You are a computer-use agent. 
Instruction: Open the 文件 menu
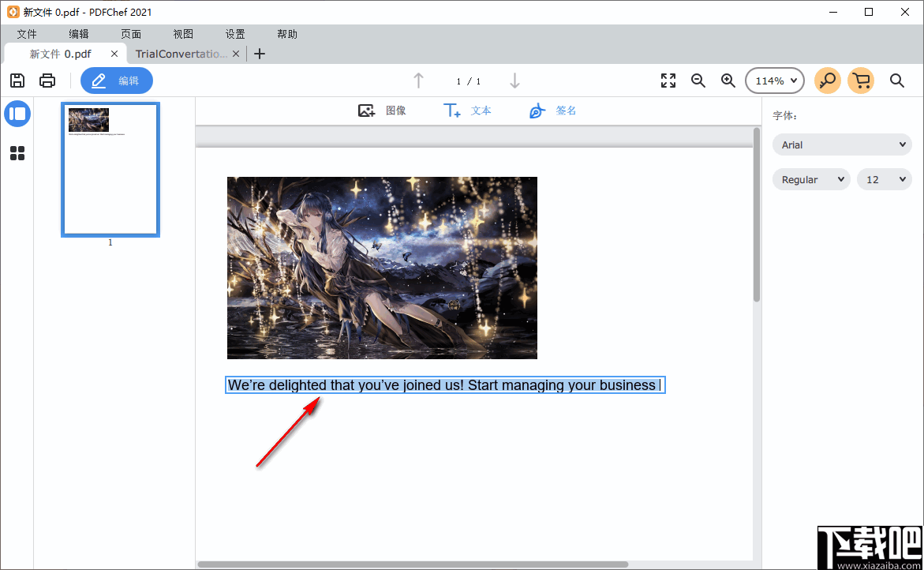[26, 33]
